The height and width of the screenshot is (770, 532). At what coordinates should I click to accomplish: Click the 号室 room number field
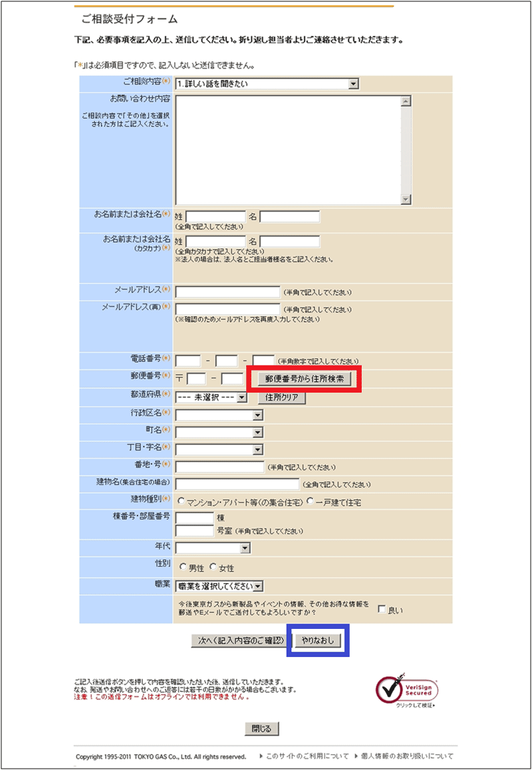coord(194,531)
